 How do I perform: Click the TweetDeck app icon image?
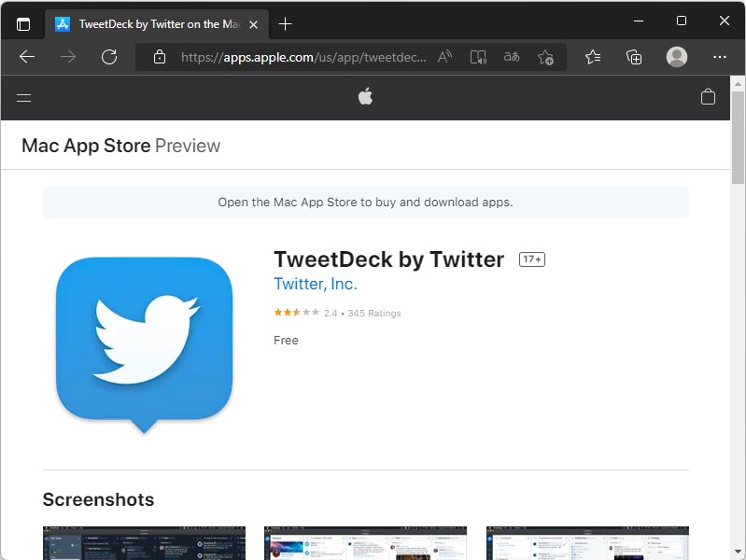click(144, 345)
